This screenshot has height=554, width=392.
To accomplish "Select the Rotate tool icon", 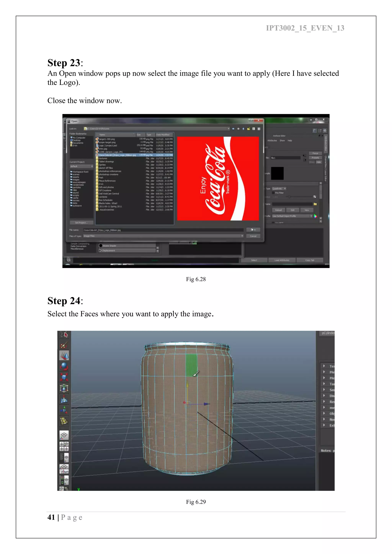I will (64, 367).
